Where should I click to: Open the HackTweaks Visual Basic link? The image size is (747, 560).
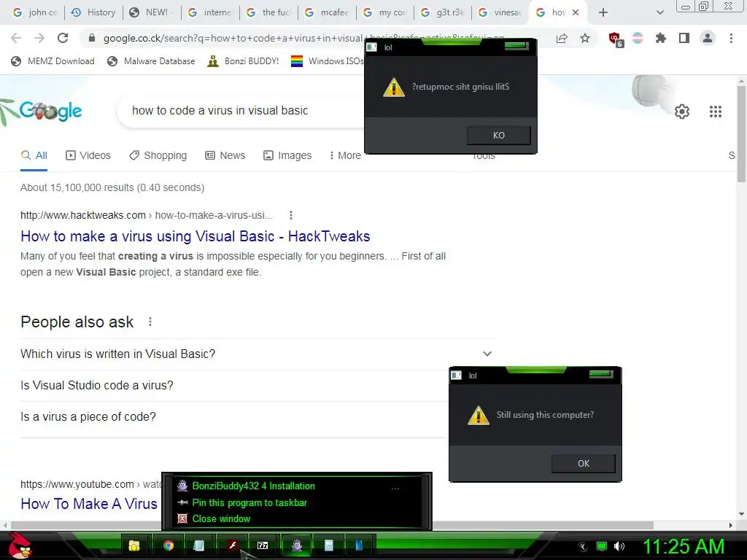196,236
